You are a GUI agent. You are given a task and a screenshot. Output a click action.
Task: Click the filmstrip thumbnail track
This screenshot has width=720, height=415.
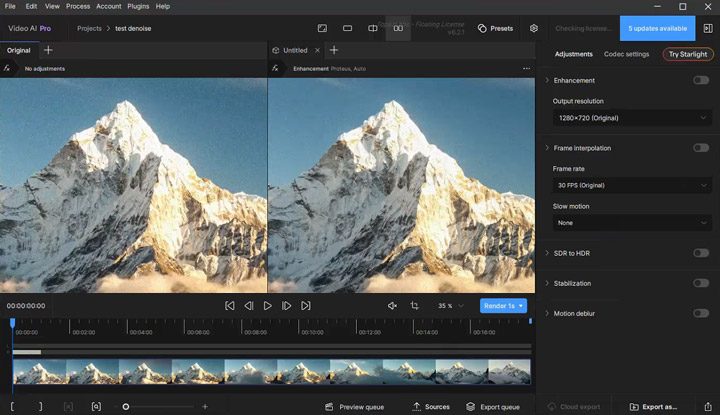(x=271, y=372)
